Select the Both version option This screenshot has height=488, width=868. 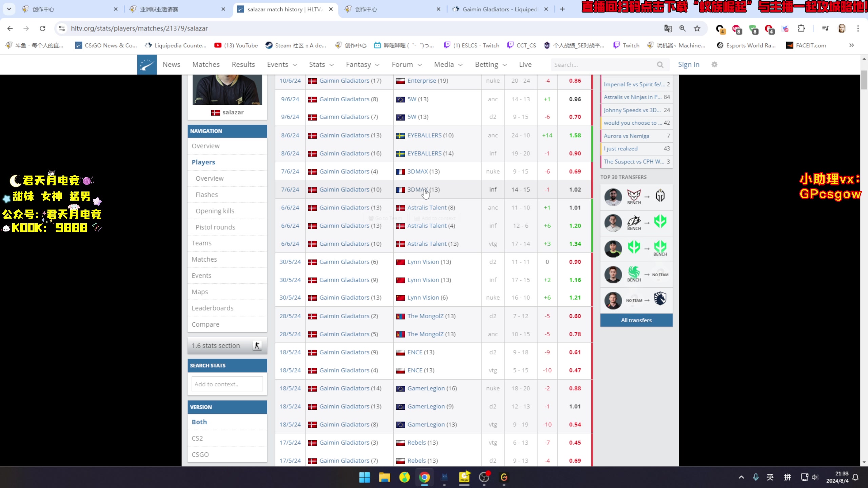click(x=227, y=422)
